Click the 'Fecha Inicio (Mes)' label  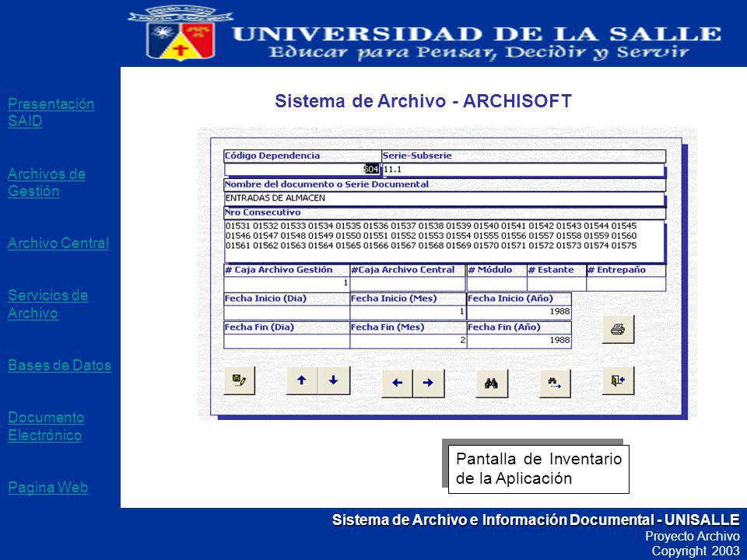point(394,299)
